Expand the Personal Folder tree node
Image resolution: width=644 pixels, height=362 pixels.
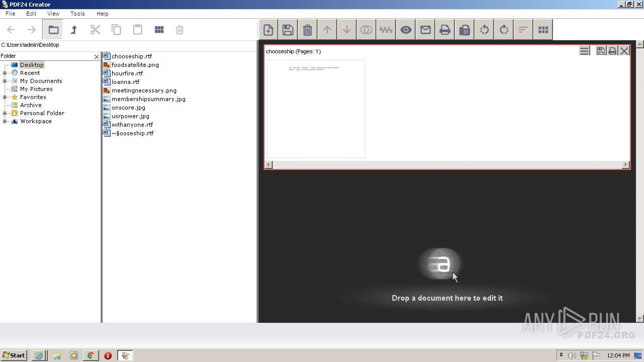point(5,113)
